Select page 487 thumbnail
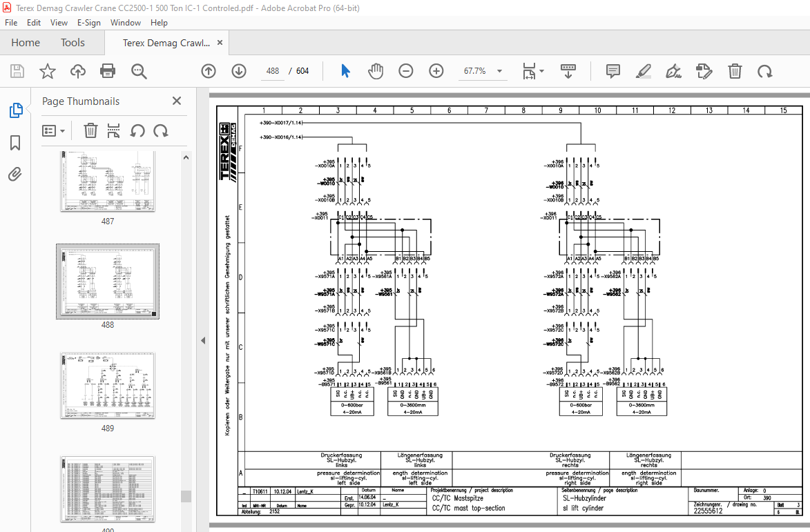The width and height of the screenshot is (810, 532). coord(108,181)
